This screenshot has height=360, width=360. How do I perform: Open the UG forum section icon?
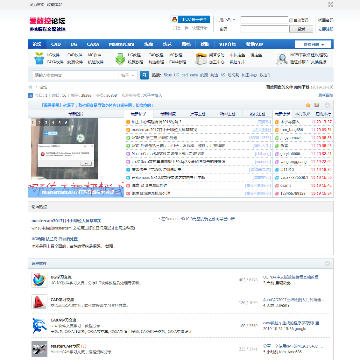coord(39,280)
